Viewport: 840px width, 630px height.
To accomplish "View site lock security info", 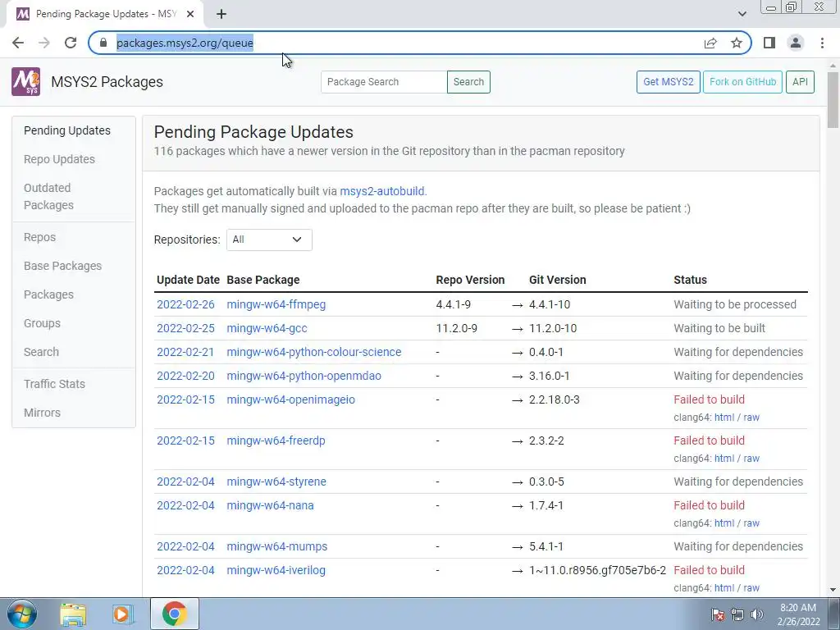I will 103,43.
